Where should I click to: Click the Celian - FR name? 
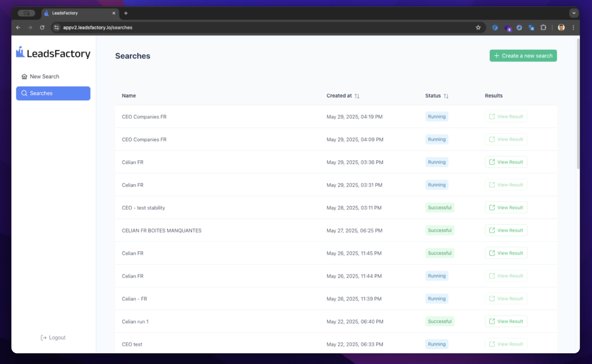coord(135,299)
